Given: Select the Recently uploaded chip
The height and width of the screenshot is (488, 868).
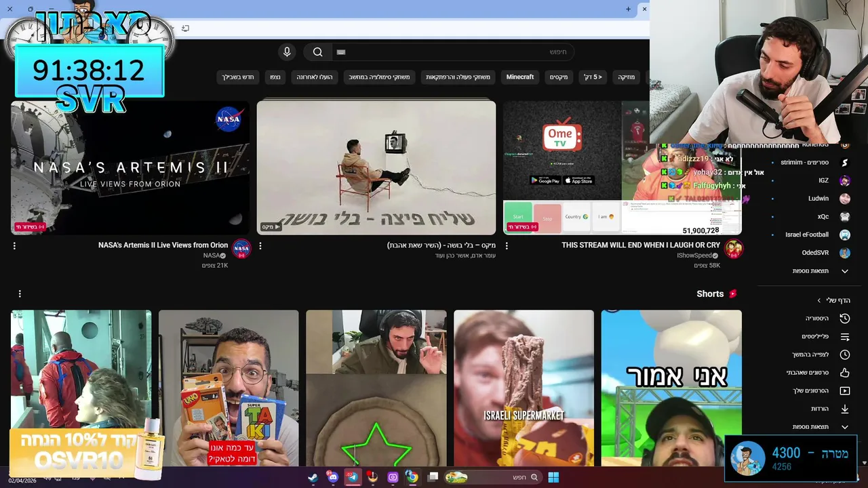Looking at the screenshot, I should [x=315, y=77].
